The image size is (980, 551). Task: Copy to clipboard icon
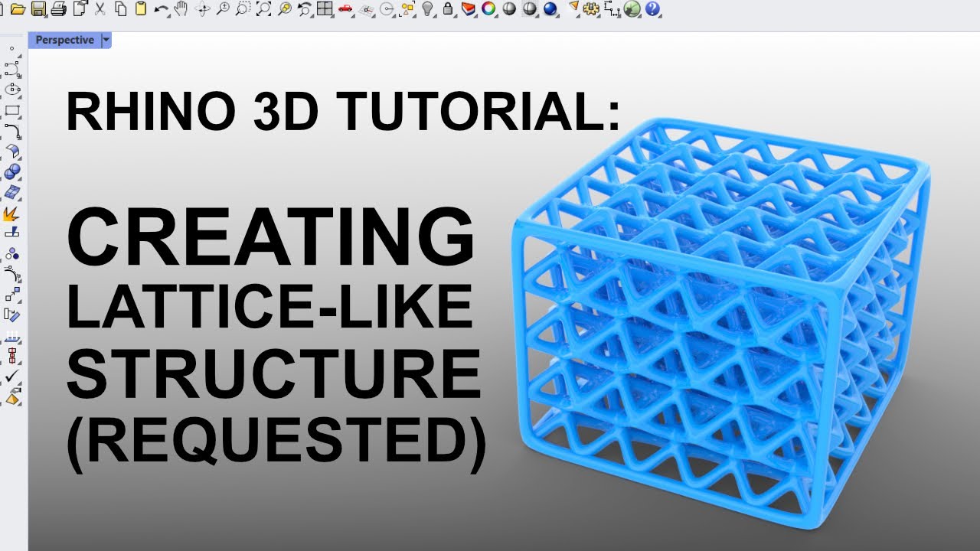(120, 9)
